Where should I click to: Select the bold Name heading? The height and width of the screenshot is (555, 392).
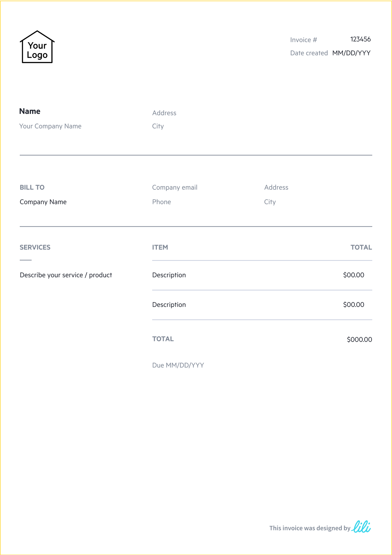30,111
